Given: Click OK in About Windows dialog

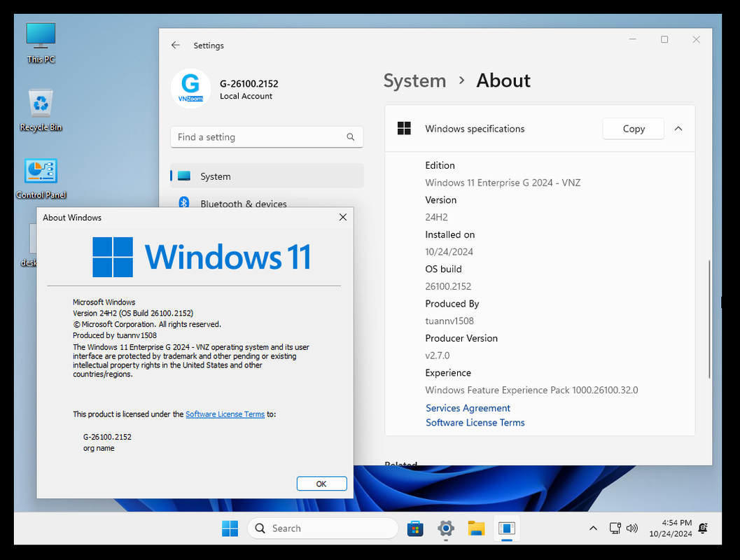Looking at the screenshot, I should point(321,484).
